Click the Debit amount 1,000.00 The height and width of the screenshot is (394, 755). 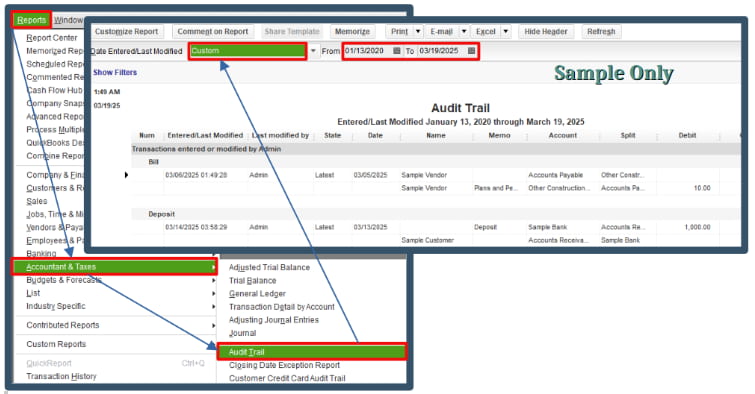tap(697, 227)
